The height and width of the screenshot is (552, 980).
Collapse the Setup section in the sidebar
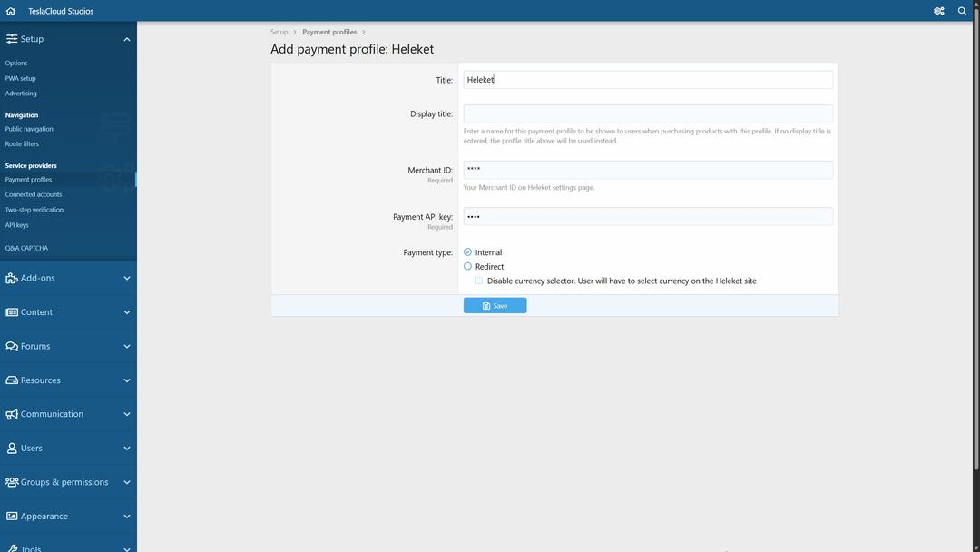coord(126,38)
